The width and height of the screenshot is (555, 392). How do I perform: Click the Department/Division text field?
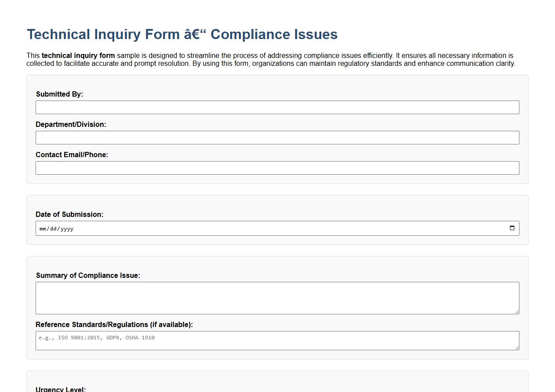pyautogui.click(x=277, y=137)
